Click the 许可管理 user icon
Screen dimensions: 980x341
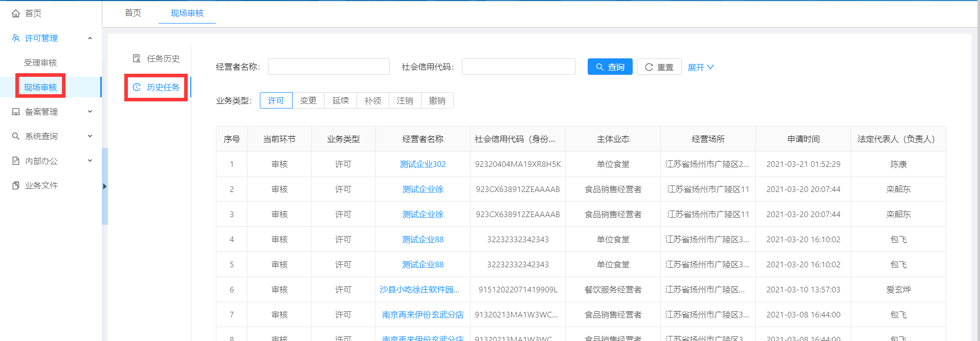(x=16, y=38)
